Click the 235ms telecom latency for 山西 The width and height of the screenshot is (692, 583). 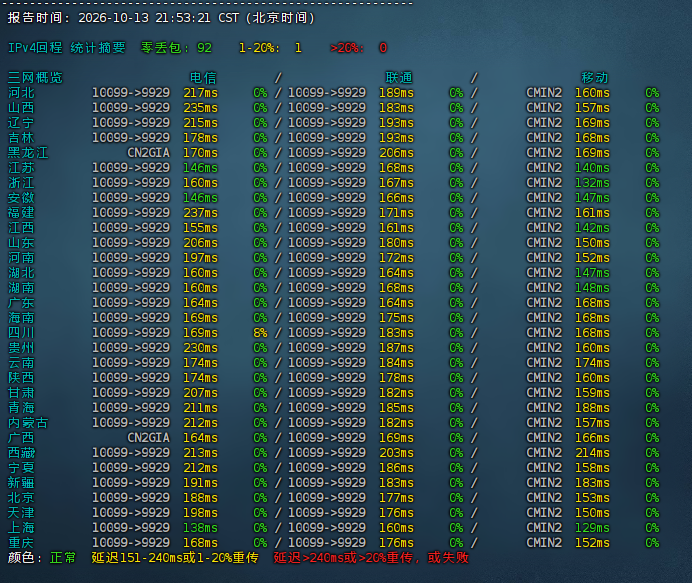tap(200, 108)
